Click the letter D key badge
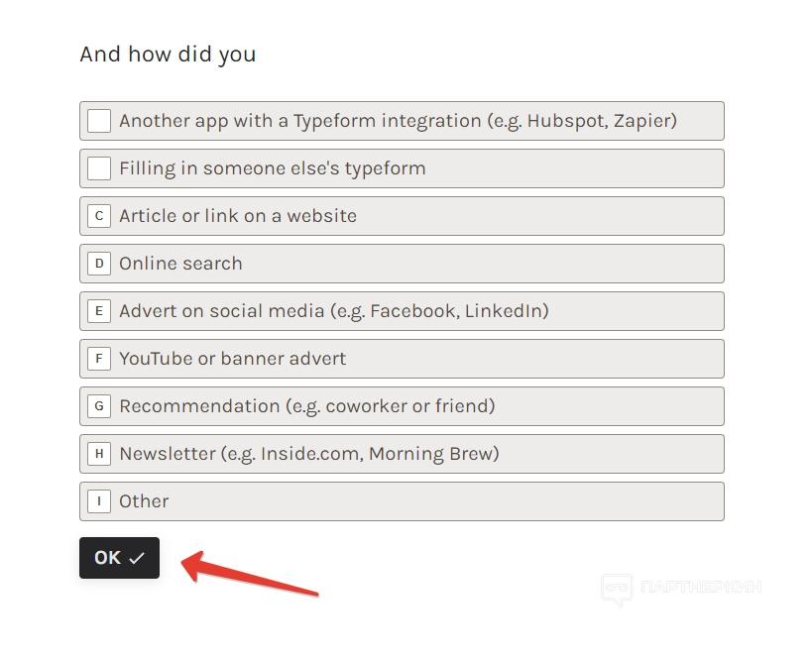 [x=99, y=264]
